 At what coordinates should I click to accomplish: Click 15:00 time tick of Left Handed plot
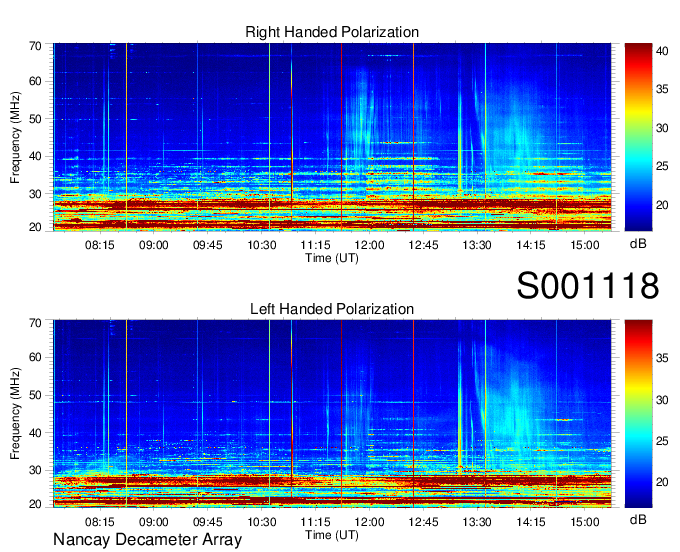pos(585,522)
